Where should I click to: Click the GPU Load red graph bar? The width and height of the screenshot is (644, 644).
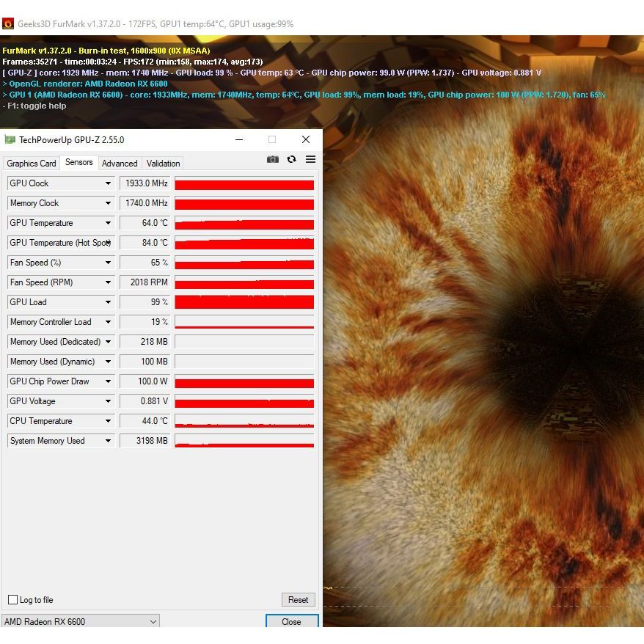(x=244, y=302)
